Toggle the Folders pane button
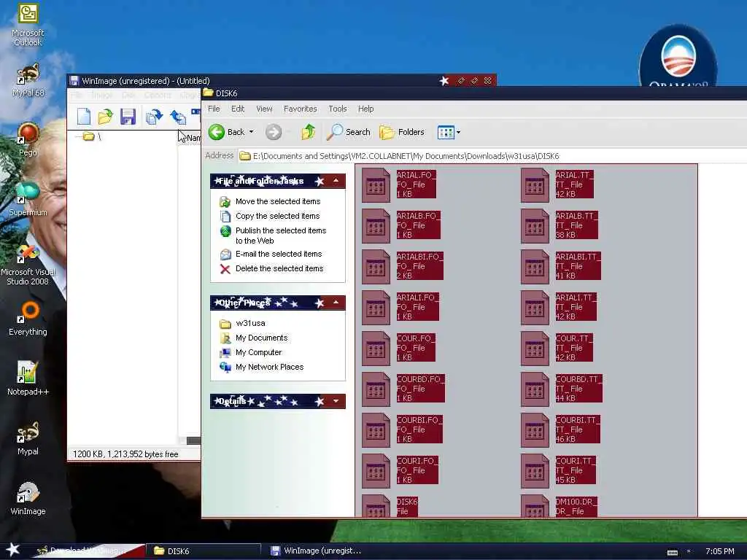The image size is (747, 560). coord(402,132)
